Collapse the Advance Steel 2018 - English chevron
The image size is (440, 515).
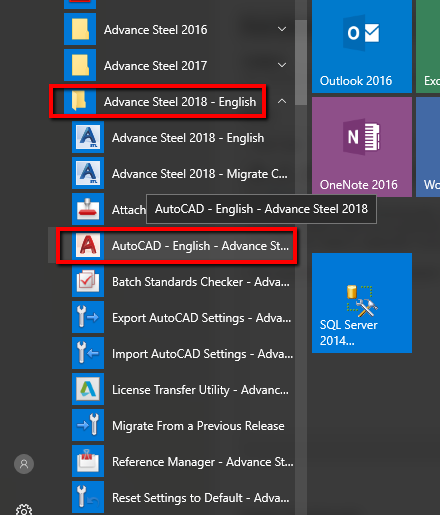tap(282, 101)
